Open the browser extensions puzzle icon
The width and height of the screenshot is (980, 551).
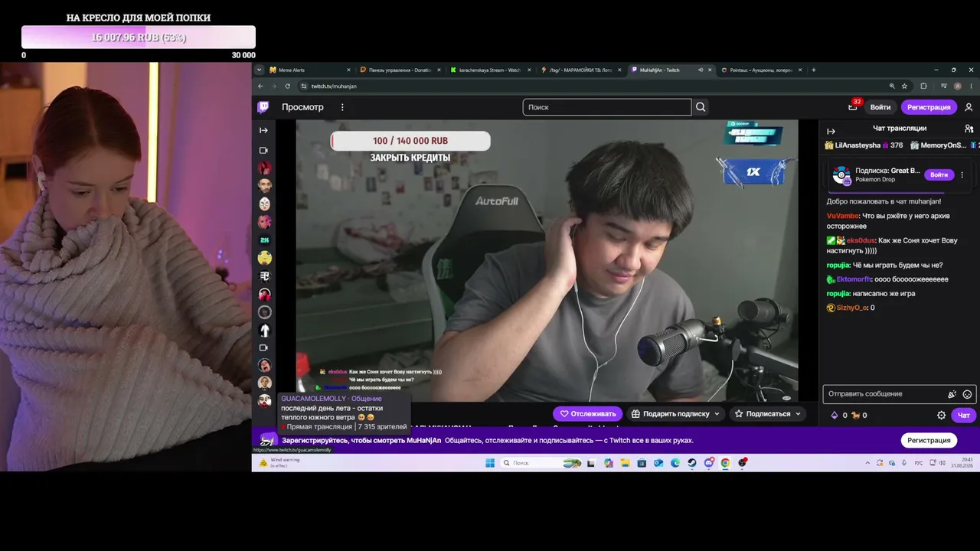pyautogui.click(x=923, y=86)
